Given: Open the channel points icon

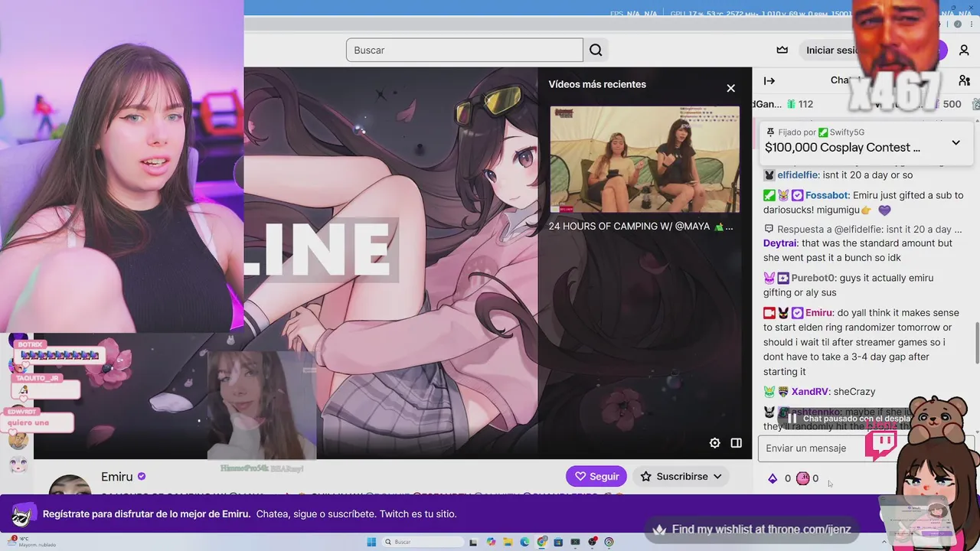Looking at the screenshot, I should (x=802, y=478).
